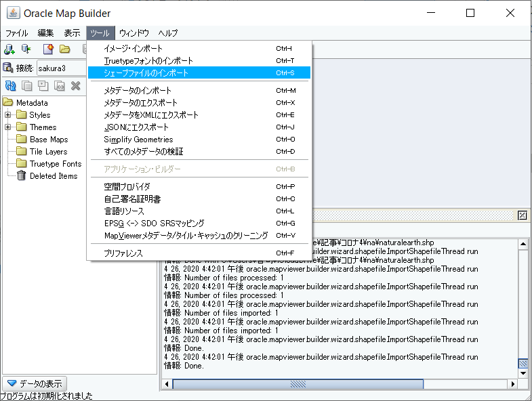Select イメージ・インポート menu item
Image resolution: width=532 pixels, height=401 pixels.
(x=199, y=49)
